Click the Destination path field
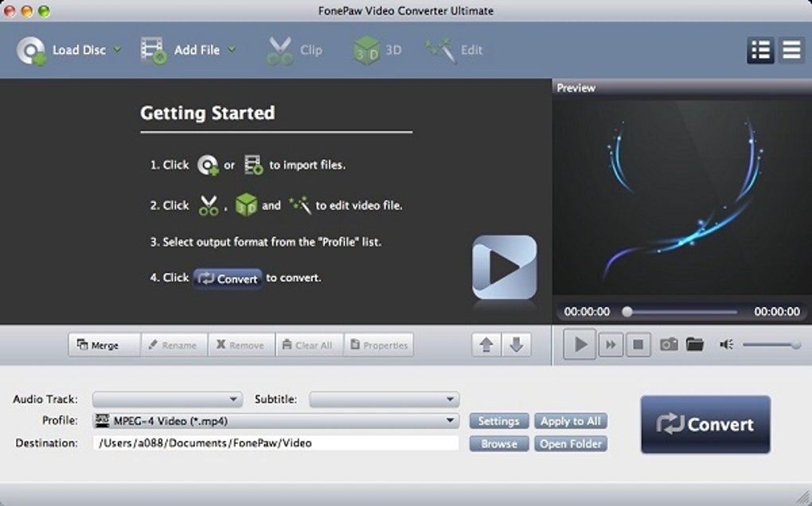 [275, 443]
